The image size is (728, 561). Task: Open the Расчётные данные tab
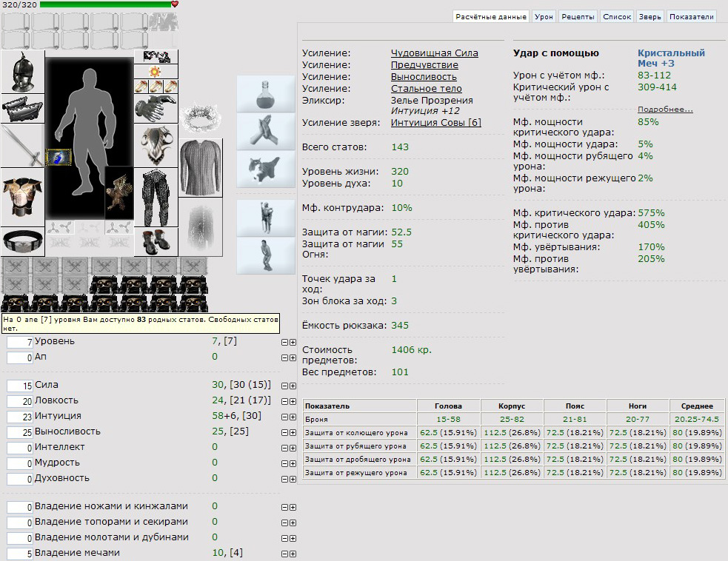tap(491, 17)
